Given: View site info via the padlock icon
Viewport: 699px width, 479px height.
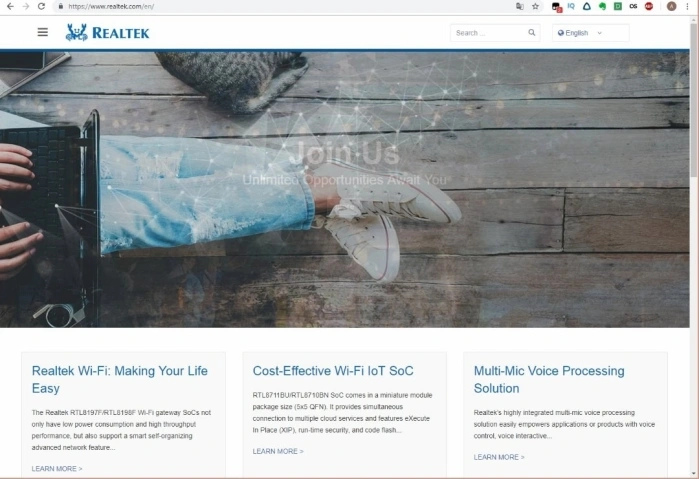Looking at the screenshot, I should click(x=61, y=6).
